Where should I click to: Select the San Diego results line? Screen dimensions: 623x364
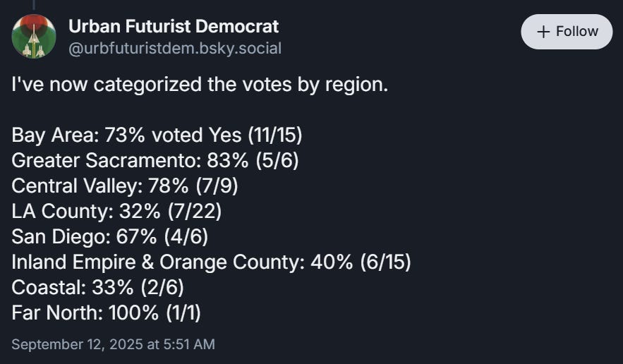(x=109, y=236)
